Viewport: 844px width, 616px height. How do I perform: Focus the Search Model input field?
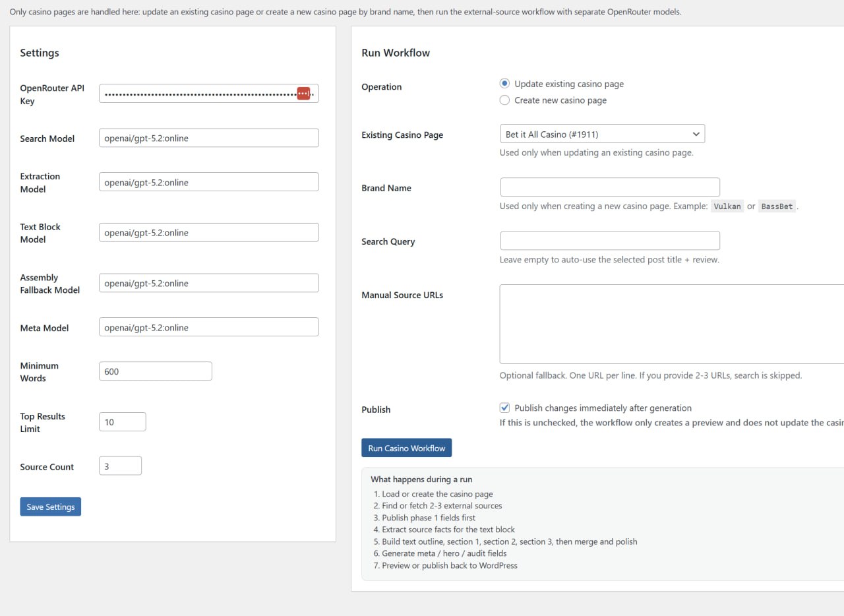[x=208, y=138]
